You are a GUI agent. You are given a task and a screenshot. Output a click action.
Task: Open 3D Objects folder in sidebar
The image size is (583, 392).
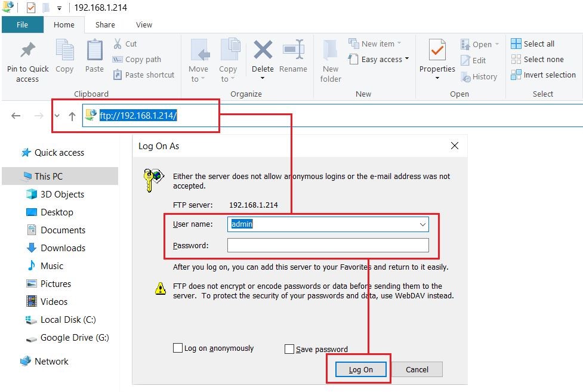pos(55,194)
